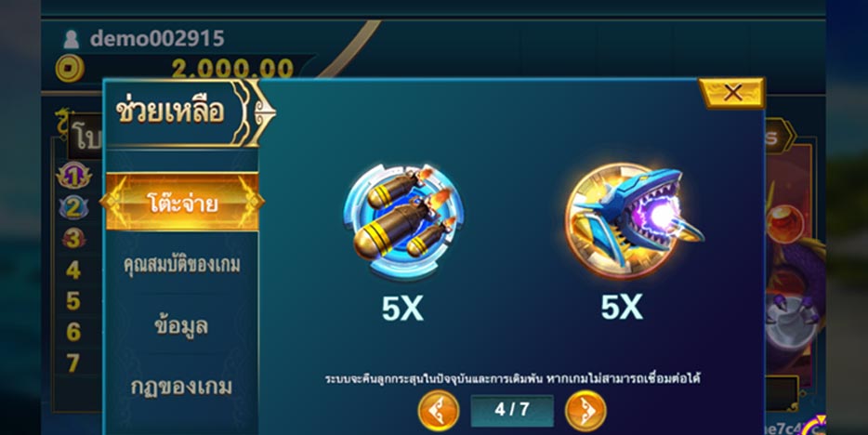868x435 pixels.
Task: Open the ข้อมูล info tab
Action: pos(181,325)
